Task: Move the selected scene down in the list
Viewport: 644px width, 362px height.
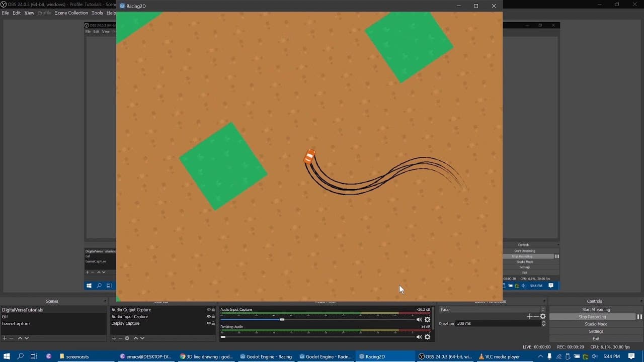Action: click(x=27, y=338)
